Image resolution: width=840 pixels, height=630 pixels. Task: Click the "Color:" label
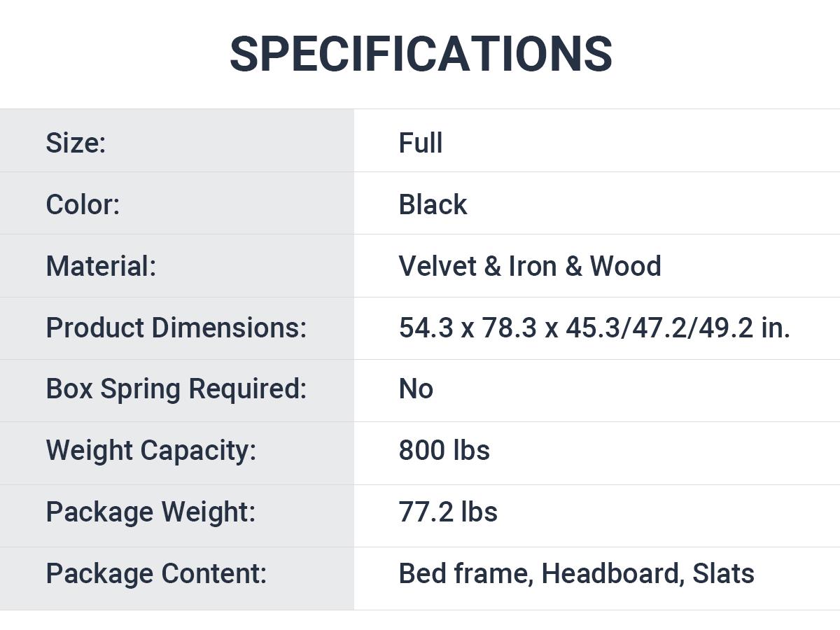pos(83,204)
